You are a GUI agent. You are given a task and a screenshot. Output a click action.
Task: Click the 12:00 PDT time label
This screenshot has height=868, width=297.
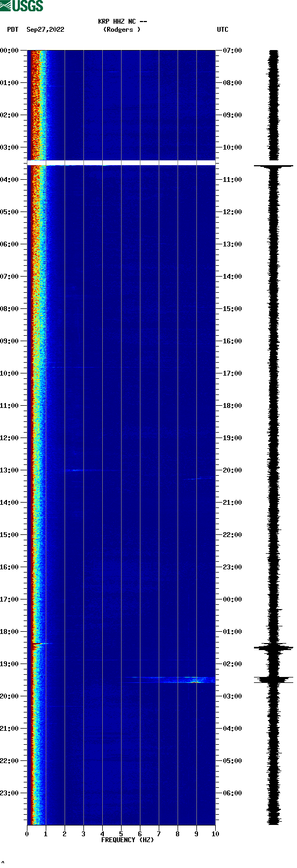[9, 438]
